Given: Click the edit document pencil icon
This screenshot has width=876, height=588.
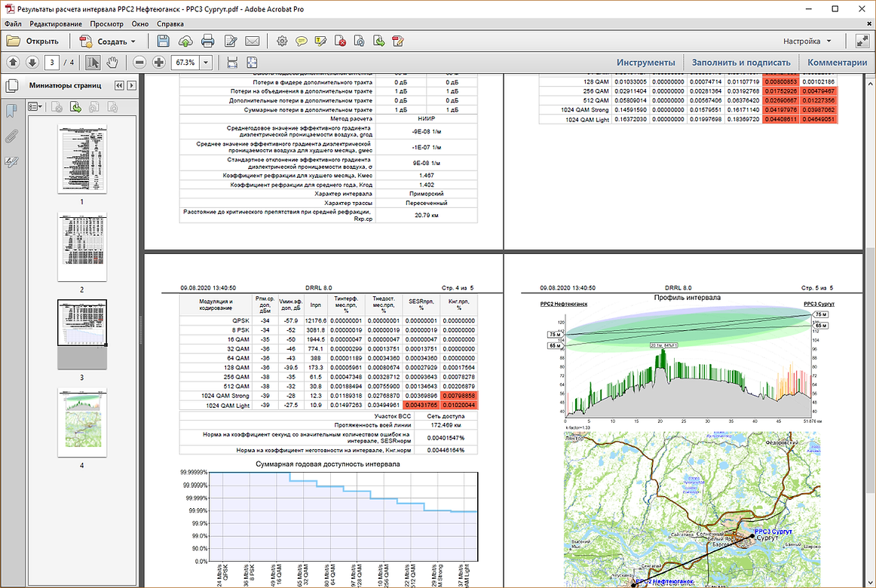Looking at the screenshot, I should point(230,41).
